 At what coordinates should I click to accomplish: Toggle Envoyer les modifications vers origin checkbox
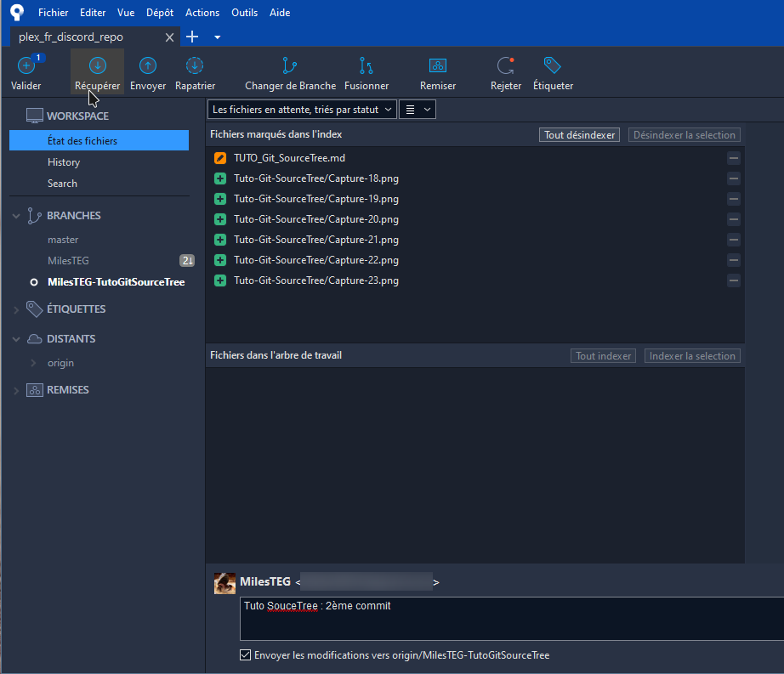click(x=245, y=655)
